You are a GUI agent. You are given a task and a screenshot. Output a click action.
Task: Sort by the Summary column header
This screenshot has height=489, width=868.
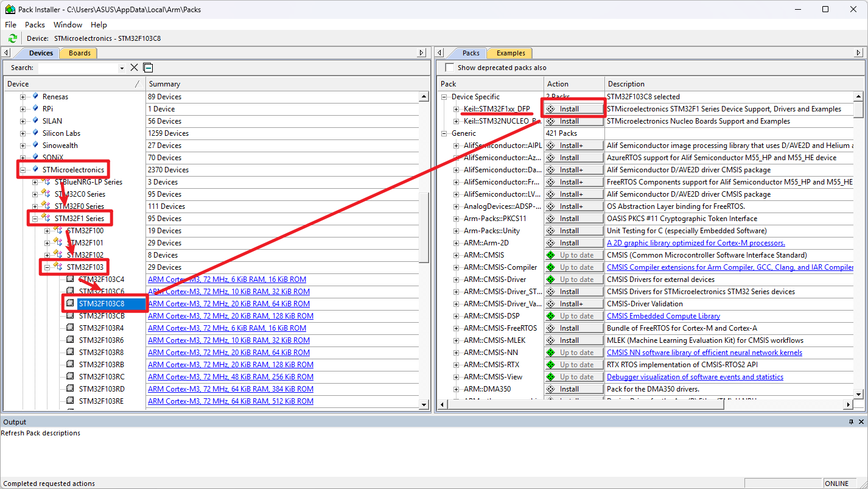click(164, 84)
